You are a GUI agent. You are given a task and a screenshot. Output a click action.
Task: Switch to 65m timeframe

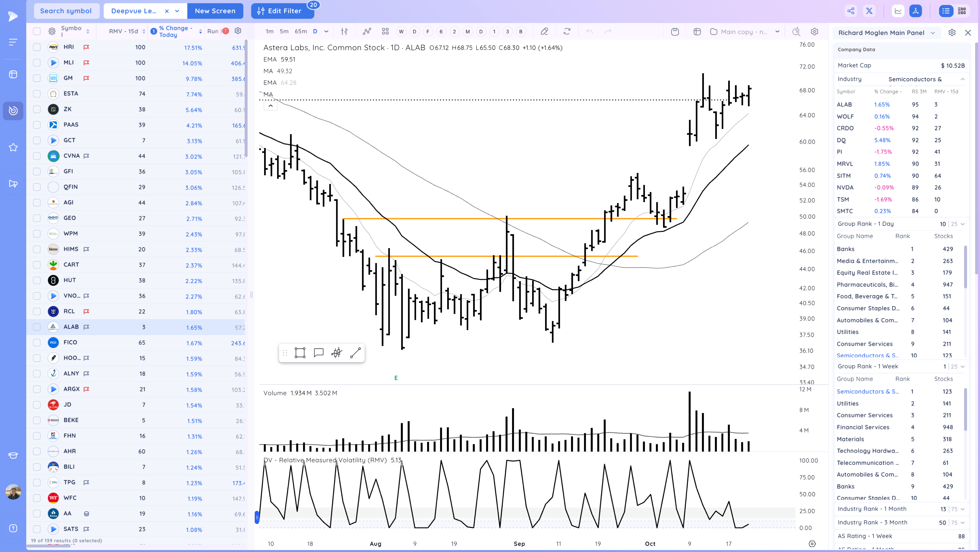[301, 32]
